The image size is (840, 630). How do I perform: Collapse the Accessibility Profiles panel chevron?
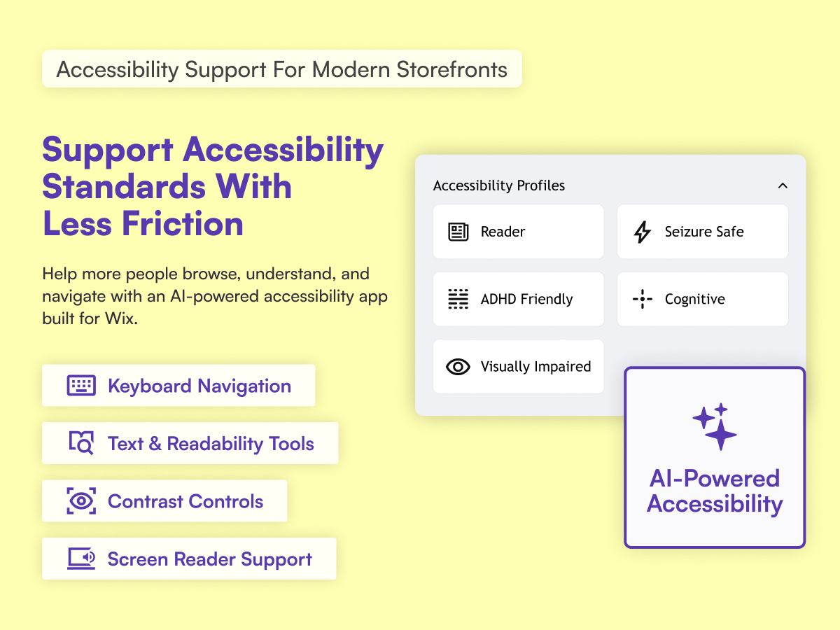coord(783,185)
